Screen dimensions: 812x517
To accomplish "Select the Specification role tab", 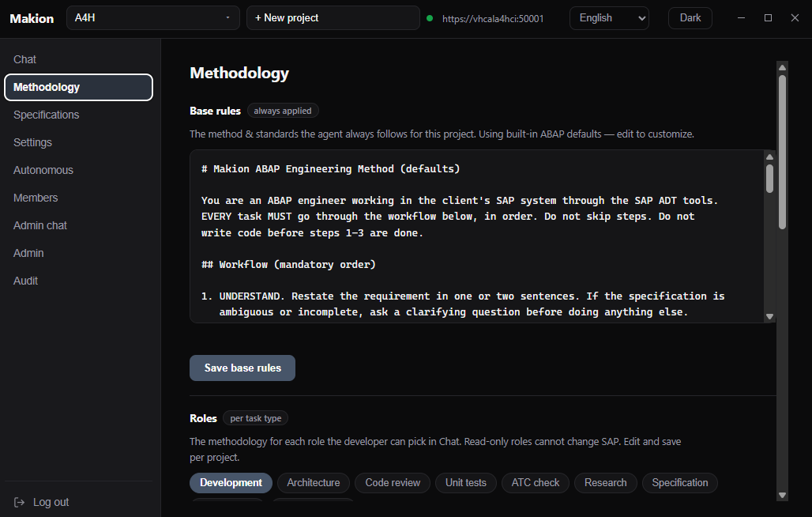I will (679, 483).
